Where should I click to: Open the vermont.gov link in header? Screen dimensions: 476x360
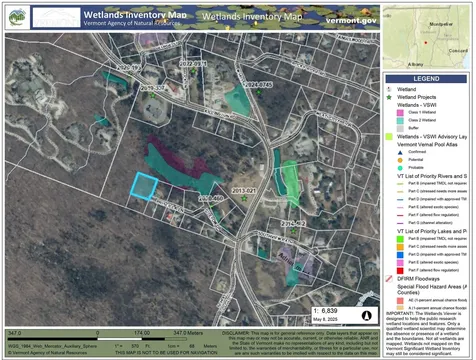coord(351,21)
